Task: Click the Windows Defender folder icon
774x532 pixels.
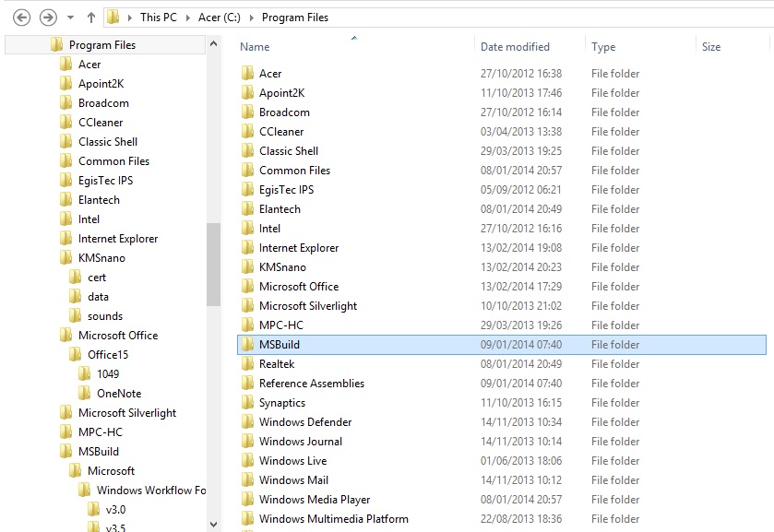Action: (248, 422)
